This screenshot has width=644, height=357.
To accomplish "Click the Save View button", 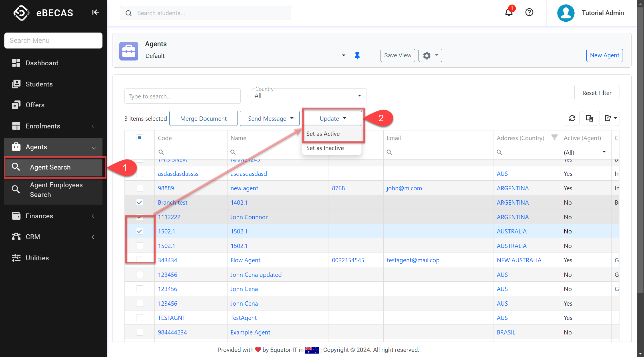I will tap(398, 55).
